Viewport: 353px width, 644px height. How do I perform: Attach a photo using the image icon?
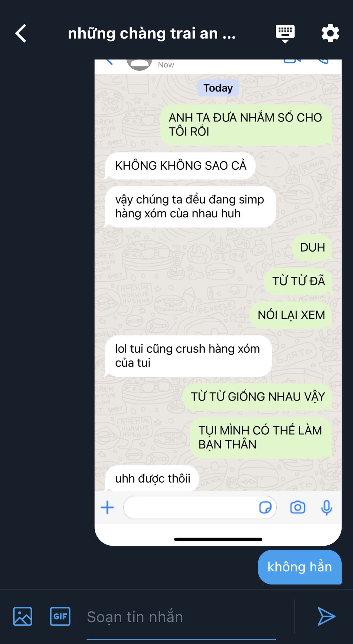coord(23,616)
